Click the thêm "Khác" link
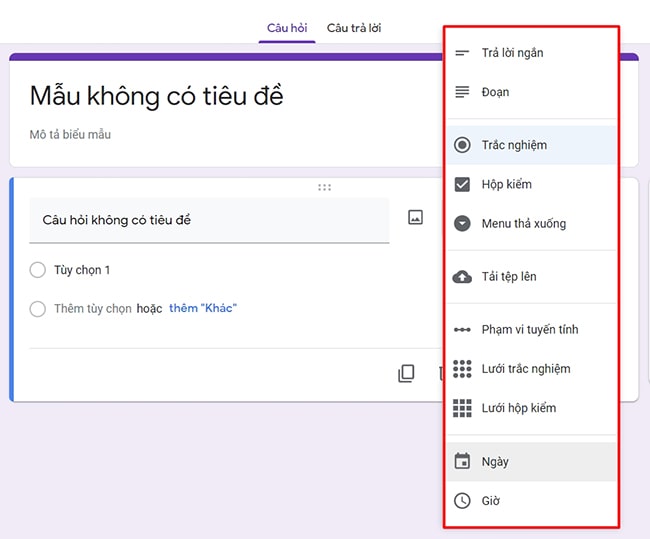 point(203,308)
